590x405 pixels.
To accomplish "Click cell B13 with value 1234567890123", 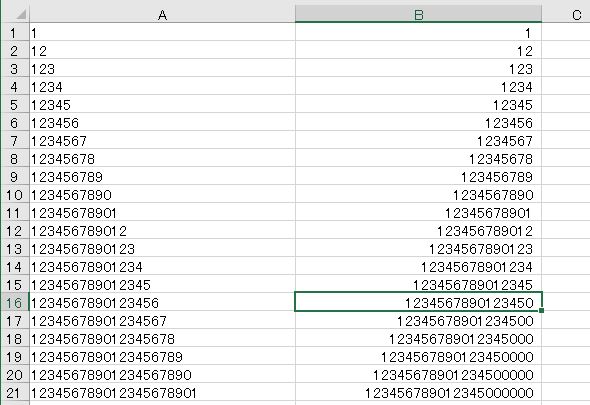I will (418, 249).
